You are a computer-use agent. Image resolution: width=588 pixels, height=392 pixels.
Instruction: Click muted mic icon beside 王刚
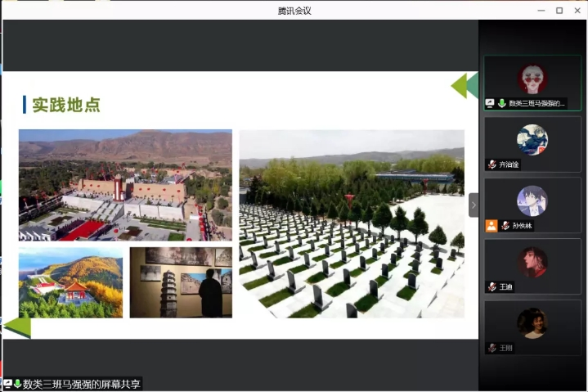[491, 348]
